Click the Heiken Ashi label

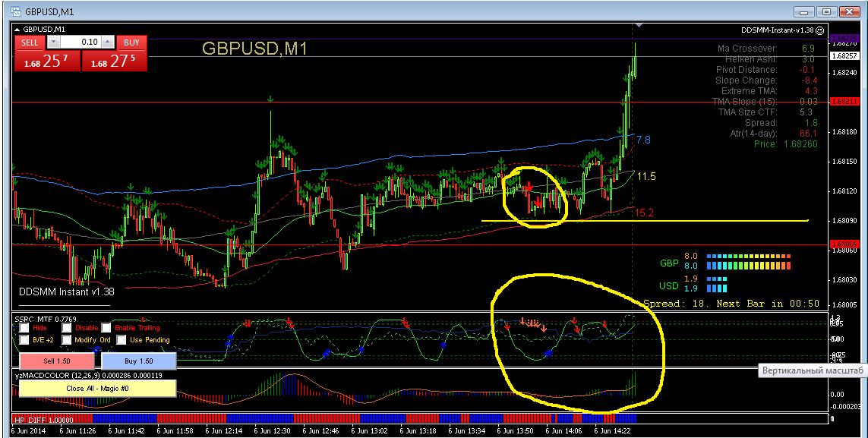750,59
